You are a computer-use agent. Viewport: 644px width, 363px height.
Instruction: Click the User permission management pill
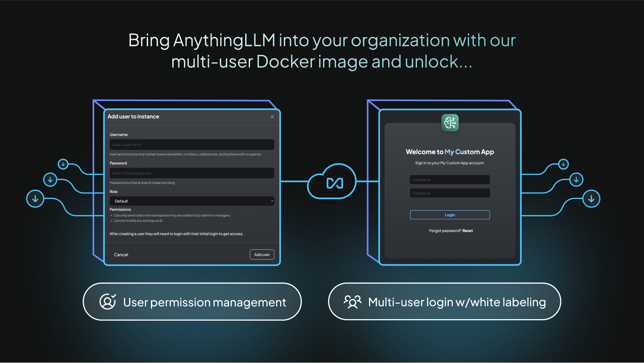click(192, 302)
